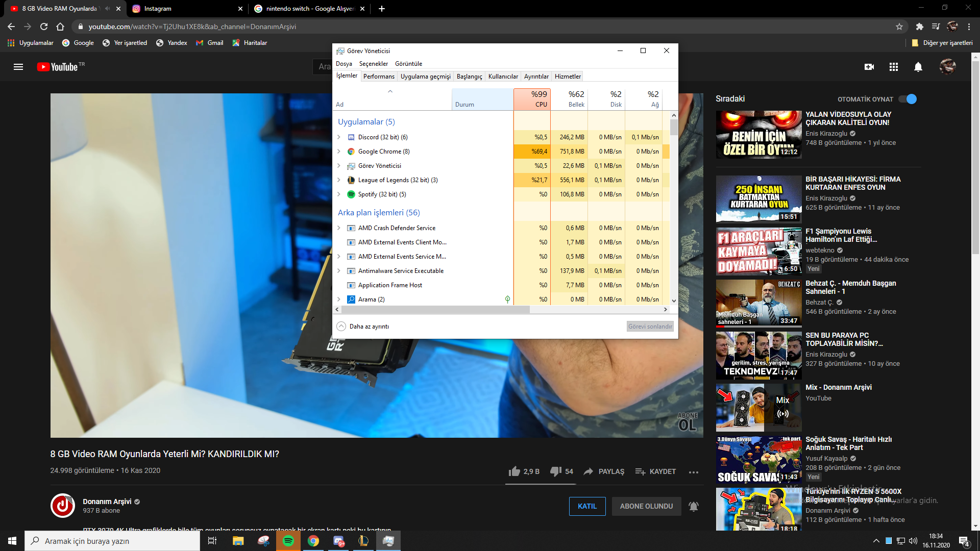
Task: Click the channel notification bell beside ABONE OLUNDU
Action: point(693,506)
